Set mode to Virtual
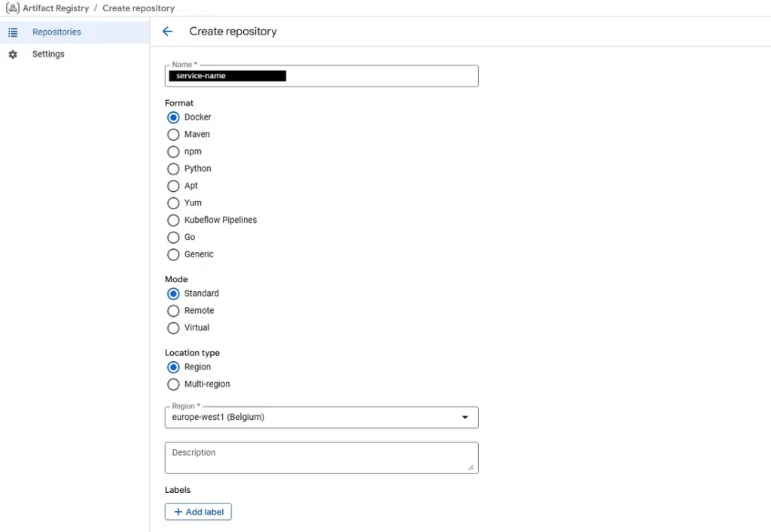The image size is (771, 532). coord(173,328)
